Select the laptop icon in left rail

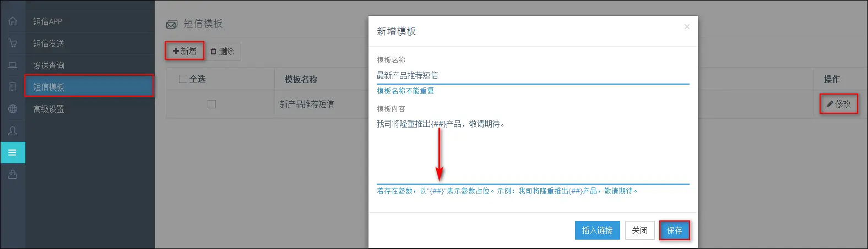click(12, 65)
